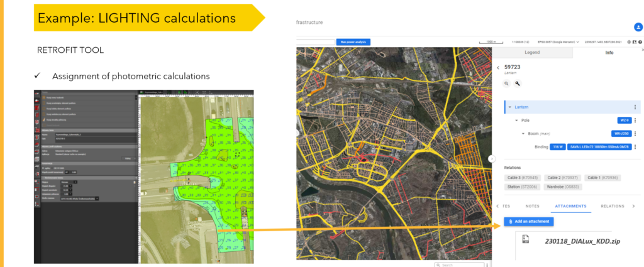
Task: Click the magnifier icon under lantern 59723
Action: pyautogui.click(x=507, y=83)
